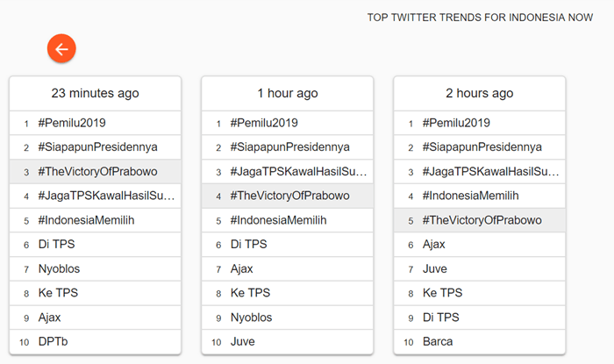Open Juve trend in 2 hours ago list
Screen dimensions: 614x364
[x=435, y=268]
